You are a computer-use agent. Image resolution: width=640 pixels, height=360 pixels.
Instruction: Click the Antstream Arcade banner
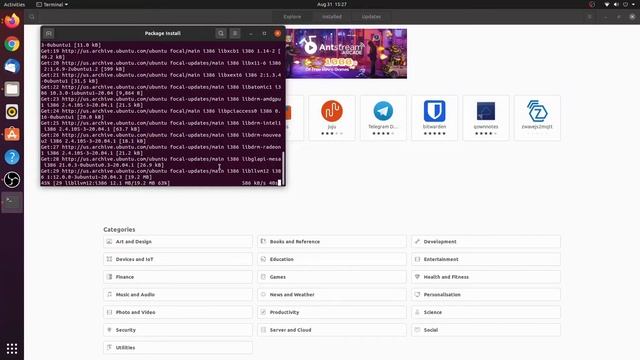click(x=346, y=53)
